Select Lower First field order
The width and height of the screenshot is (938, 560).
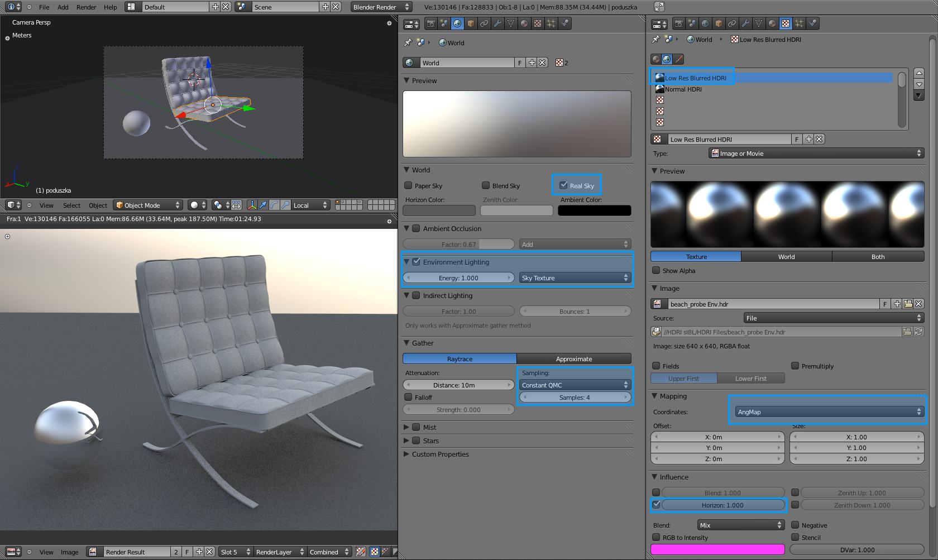pos(751,378)
